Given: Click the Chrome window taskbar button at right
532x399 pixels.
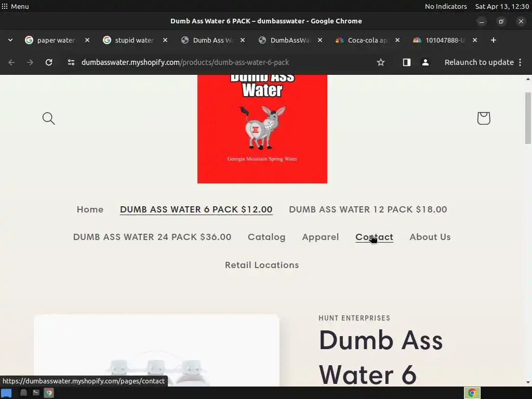Looking at the screenshot, I should tap(472, 393).
